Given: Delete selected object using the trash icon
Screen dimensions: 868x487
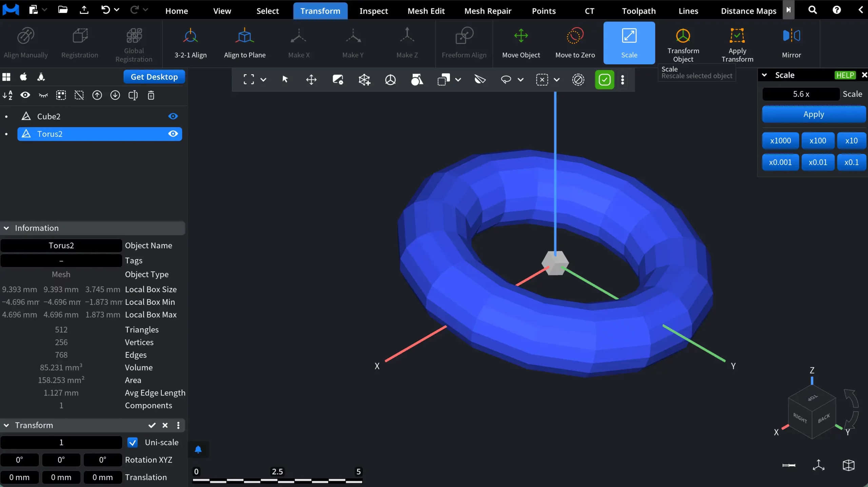Looking at the screenshot, I should point(151,95).
